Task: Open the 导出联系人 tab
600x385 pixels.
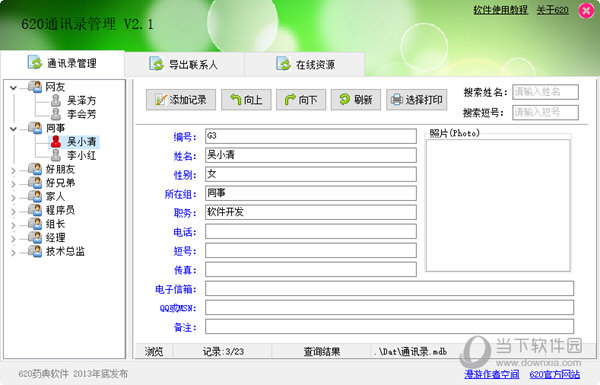Action: (184, 64)
